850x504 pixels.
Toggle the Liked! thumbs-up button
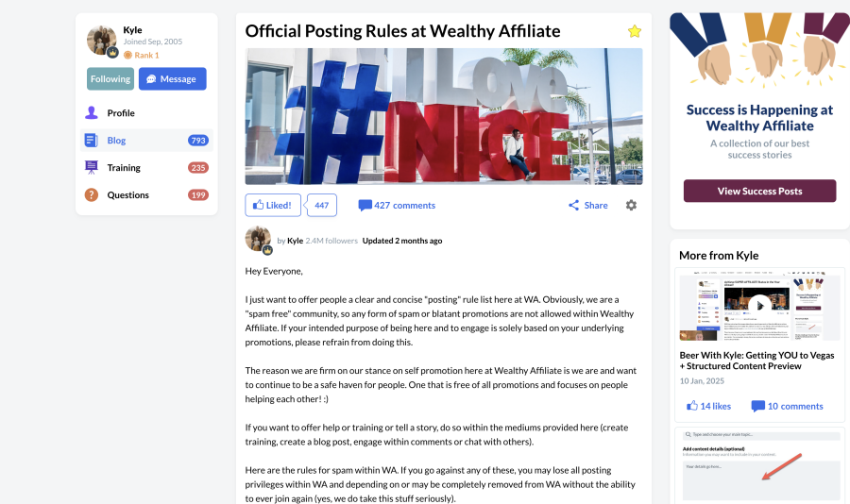pos(273,205)
